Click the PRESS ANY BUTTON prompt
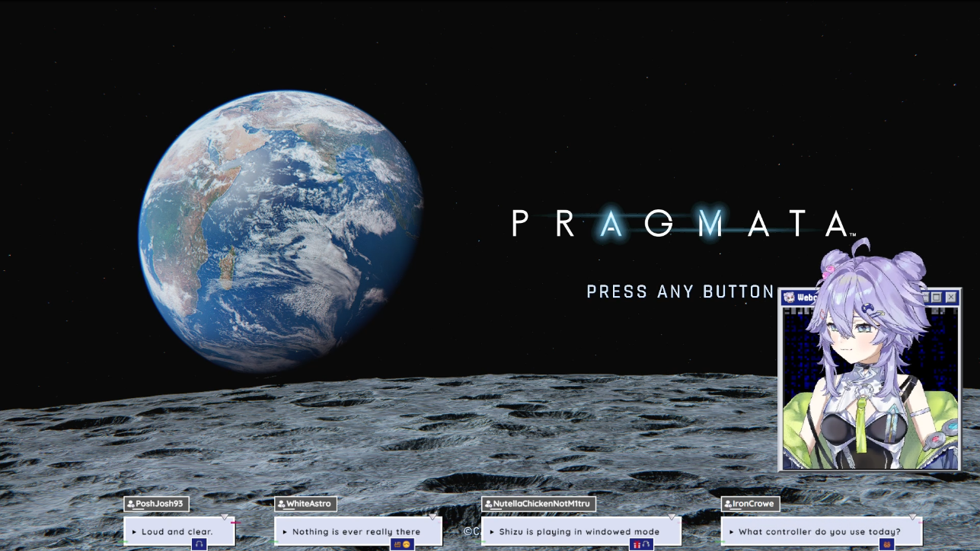 pos(680,291)
